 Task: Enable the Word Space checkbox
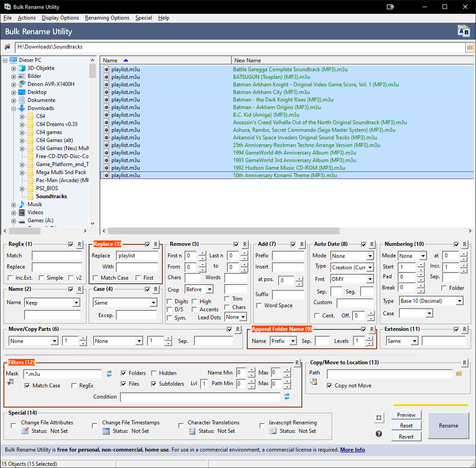tap(259, 305)
